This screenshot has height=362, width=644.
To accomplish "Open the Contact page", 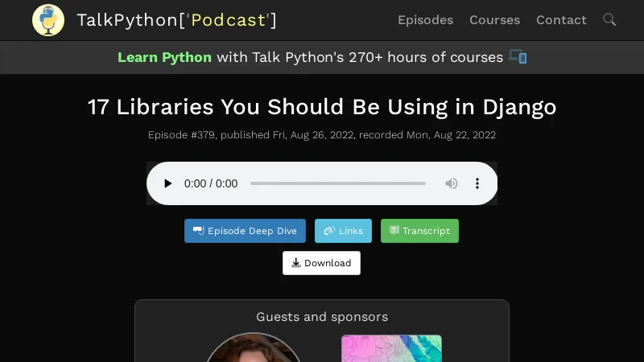I will [561, 20].
